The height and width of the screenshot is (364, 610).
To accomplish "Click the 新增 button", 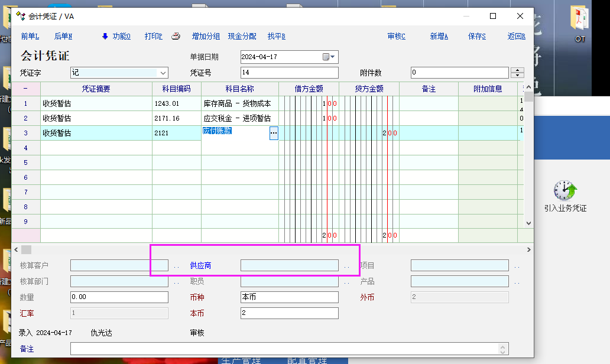I will [x=439, y=37].
